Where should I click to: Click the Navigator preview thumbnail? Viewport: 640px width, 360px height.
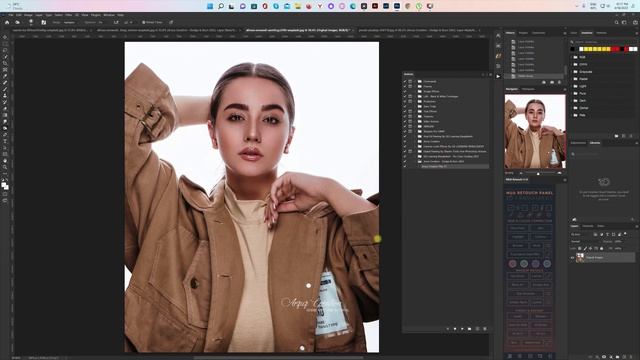[x=535, y=131]
